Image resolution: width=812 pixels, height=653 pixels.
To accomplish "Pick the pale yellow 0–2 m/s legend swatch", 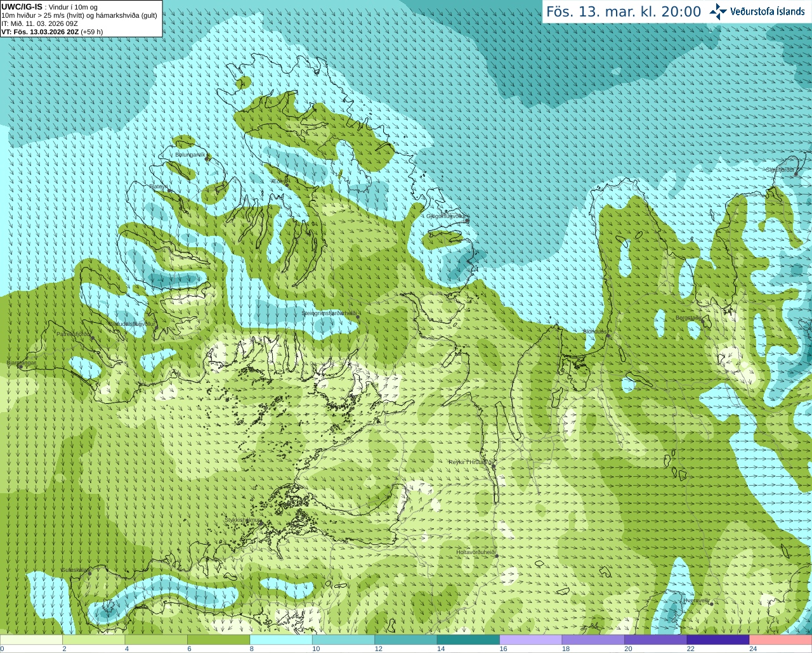I will click(32, 640).
